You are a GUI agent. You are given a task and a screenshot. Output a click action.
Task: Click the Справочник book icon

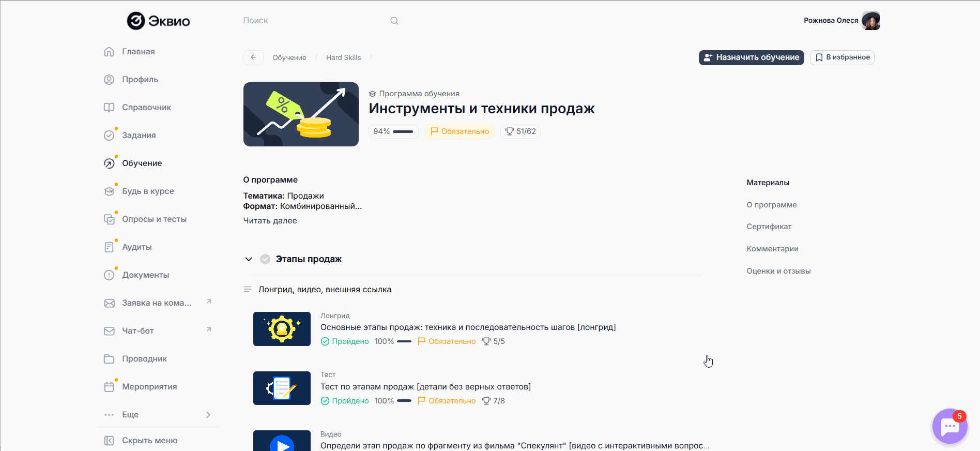(109, 108)
